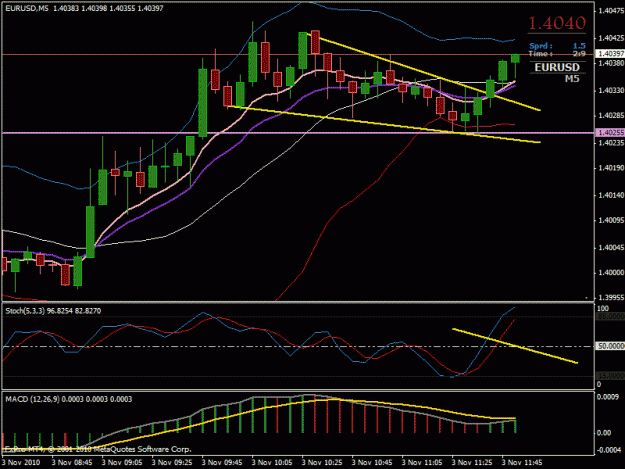This screenshot has height=469, width=625.
Task: Click the 85.0000 stochastic level label
Action: 610,316
